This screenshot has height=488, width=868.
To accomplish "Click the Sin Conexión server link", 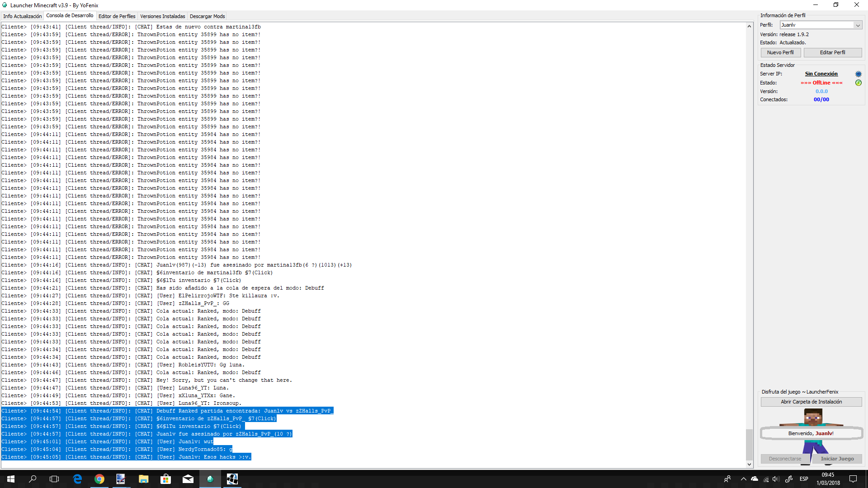I will pyautogui.click(x=821, y=74).
